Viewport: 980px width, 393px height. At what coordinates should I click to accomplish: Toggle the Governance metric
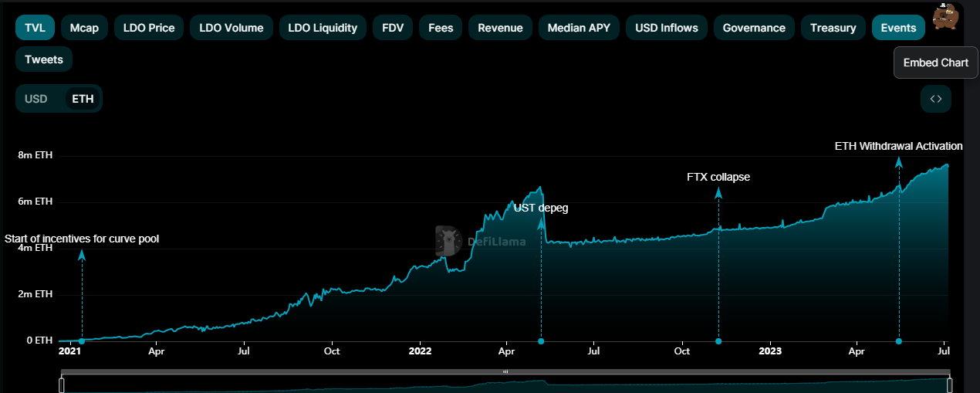754,28
